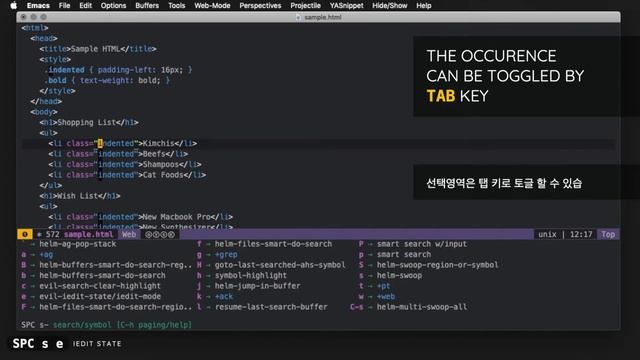Select evil-search-clear-highlight entry

(x=100, y=286)
